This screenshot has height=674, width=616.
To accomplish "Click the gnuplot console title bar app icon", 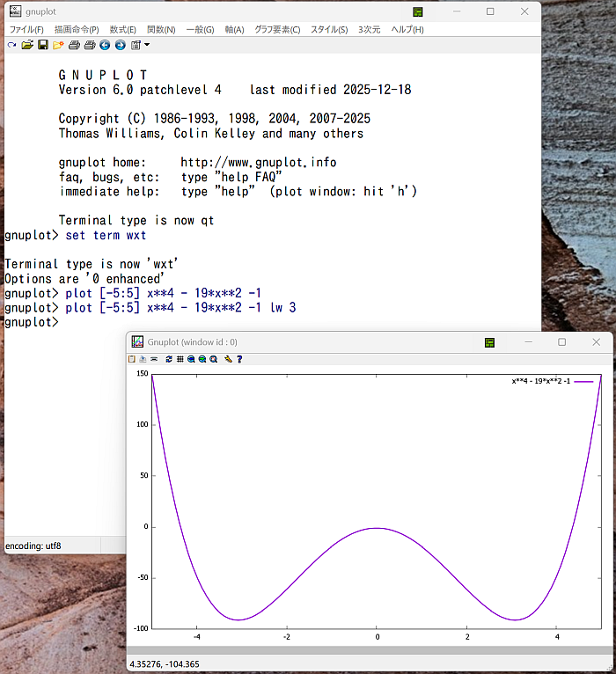I will point(16,11).
